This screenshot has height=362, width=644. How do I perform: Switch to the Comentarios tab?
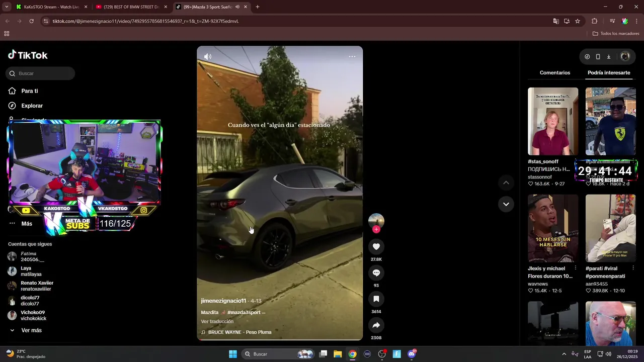555,72
